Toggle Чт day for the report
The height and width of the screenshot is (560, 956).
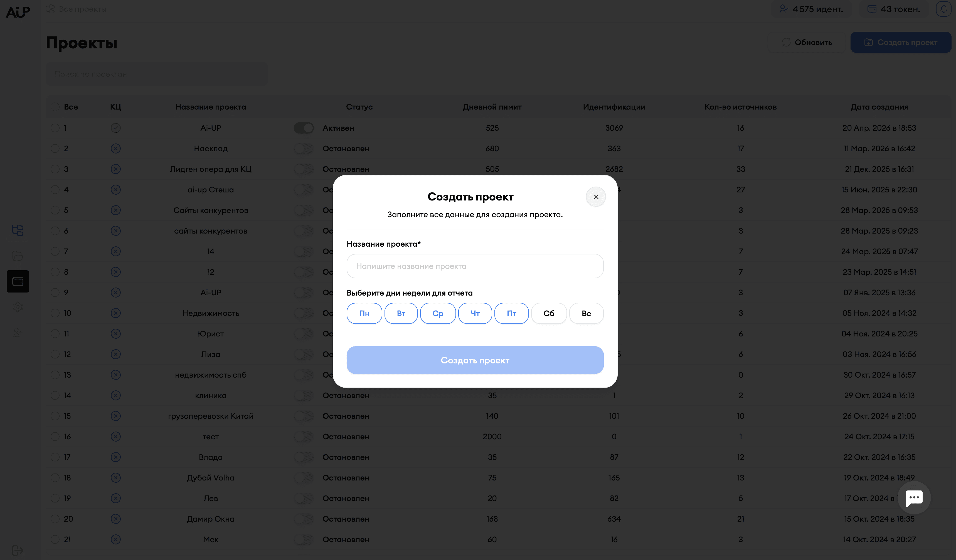[x=475, y=313]
